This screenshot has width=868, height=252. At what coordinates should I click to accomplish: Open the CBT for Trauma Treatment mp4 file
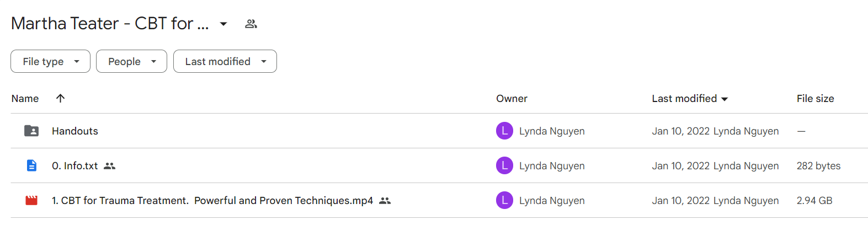pos(212,200)
